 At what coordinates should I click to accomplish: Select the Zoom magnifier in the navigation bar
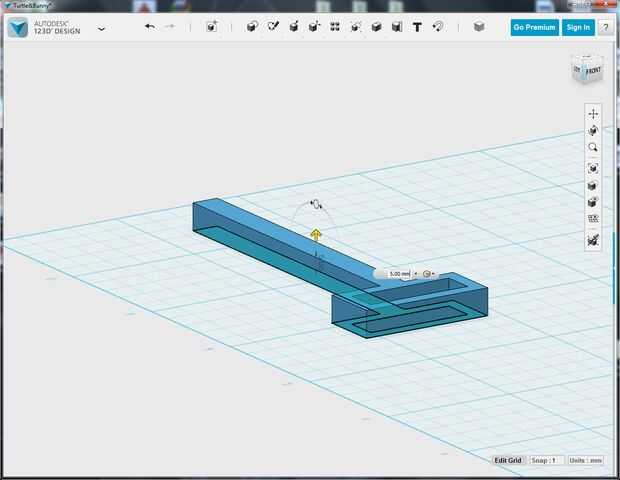(593, 147)
